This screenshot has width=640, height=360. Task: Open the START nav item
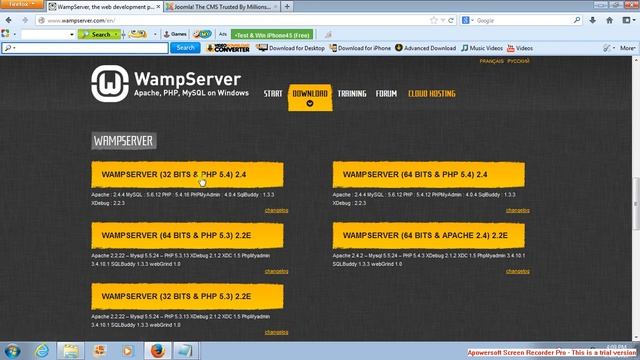click(x=273, y=93)
